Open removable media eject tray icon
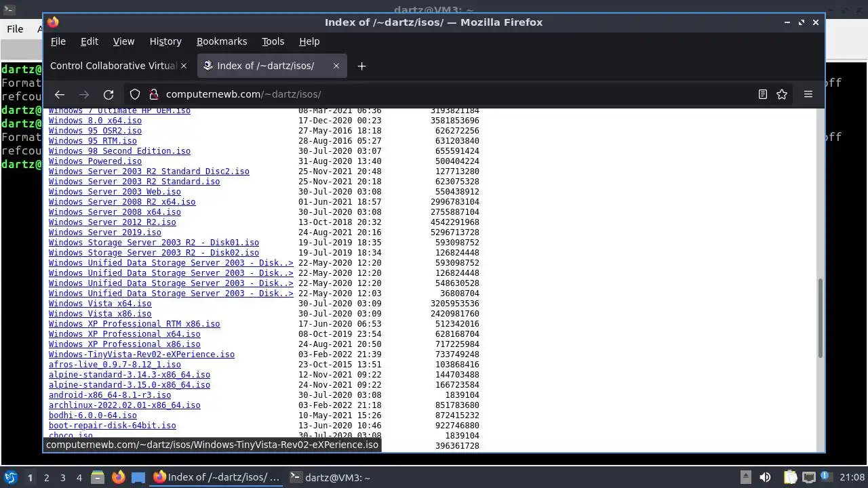The width and height of the screenshot is (868, 488). click(745, 477)
